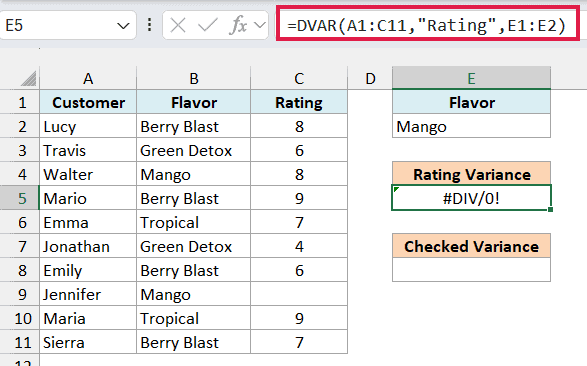
Task: Select row 10 header
Action: 19,318
